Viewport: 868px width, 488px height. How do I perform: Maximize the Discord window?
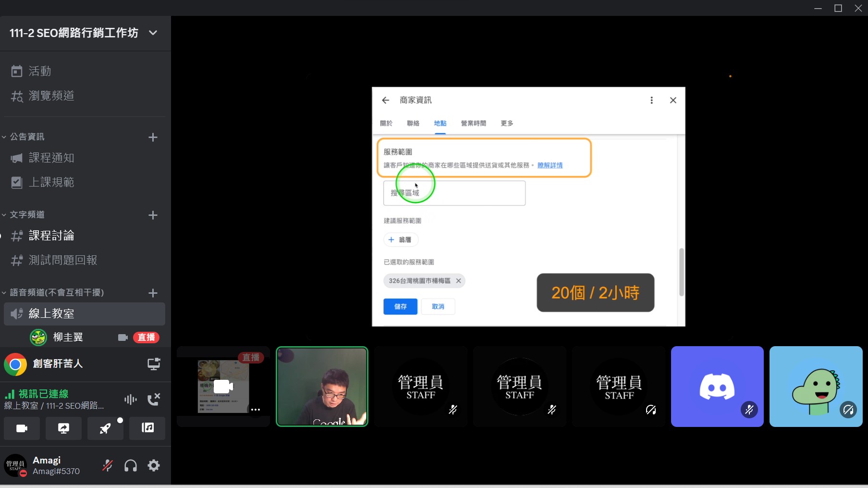[838, 8]
